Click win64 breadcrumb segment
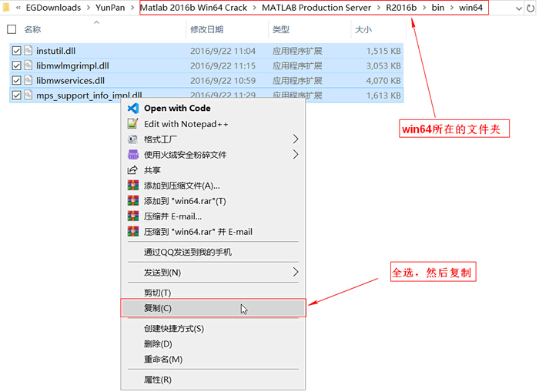Image resolution: width=539 pixels, height=392 pixels. [x=470, y=8]
